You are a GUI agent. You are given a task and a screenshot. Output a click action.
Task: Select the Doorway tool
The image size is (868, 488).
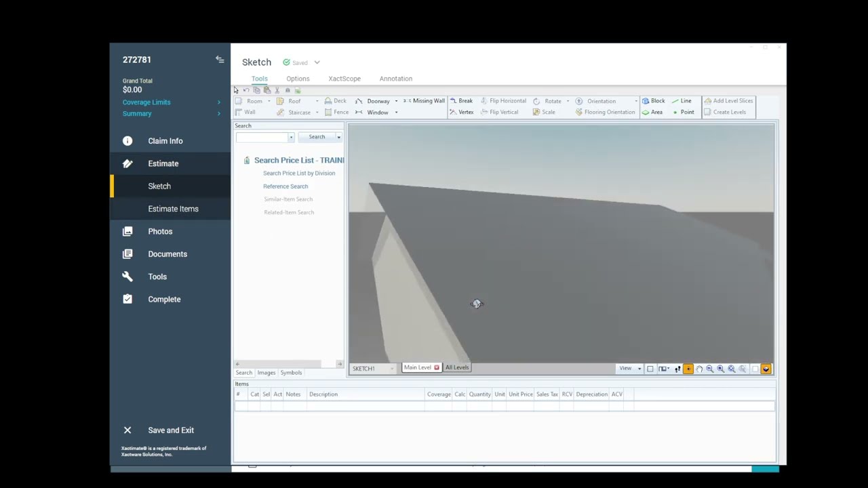[x=372, y=101]
